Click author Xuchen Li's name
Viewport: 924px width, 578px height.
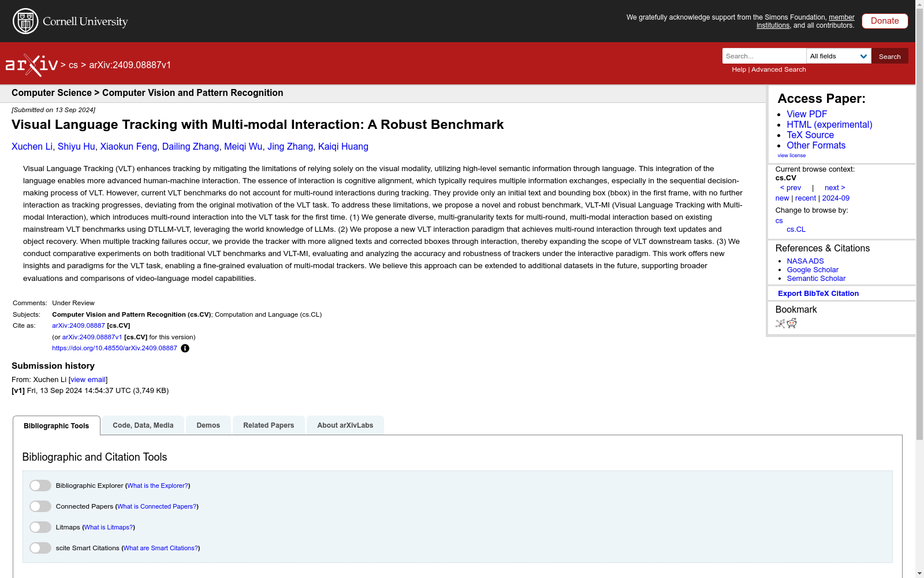(32, 146)
